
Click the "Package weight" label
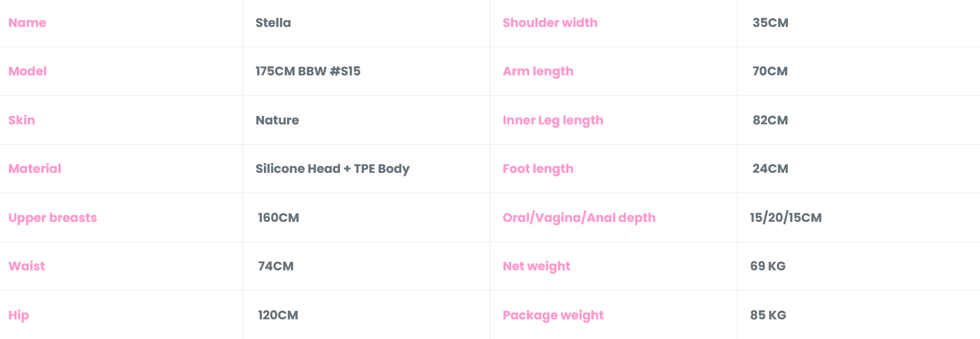pyautogui.click(x=553, y=315)
